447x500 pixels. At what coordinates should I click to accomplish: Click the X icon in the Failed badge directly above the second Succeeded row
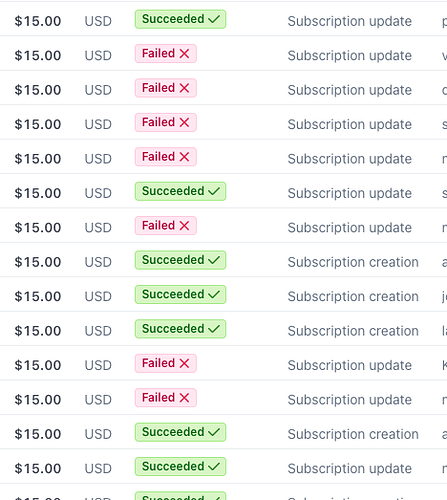[x=184, y=157]
